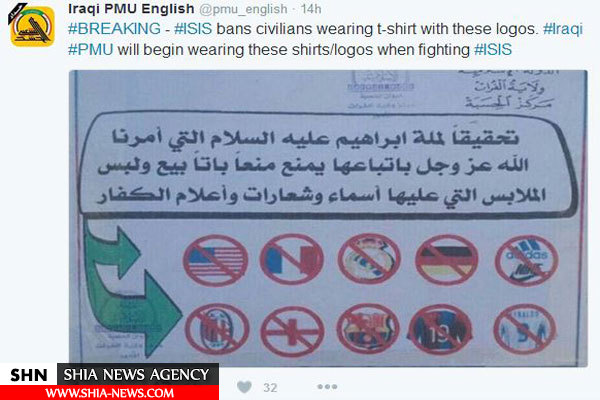The height and width of the screenshot is (400, 600).
Task: Open the @pmu_english handle
Action: (x=243, y=9)
